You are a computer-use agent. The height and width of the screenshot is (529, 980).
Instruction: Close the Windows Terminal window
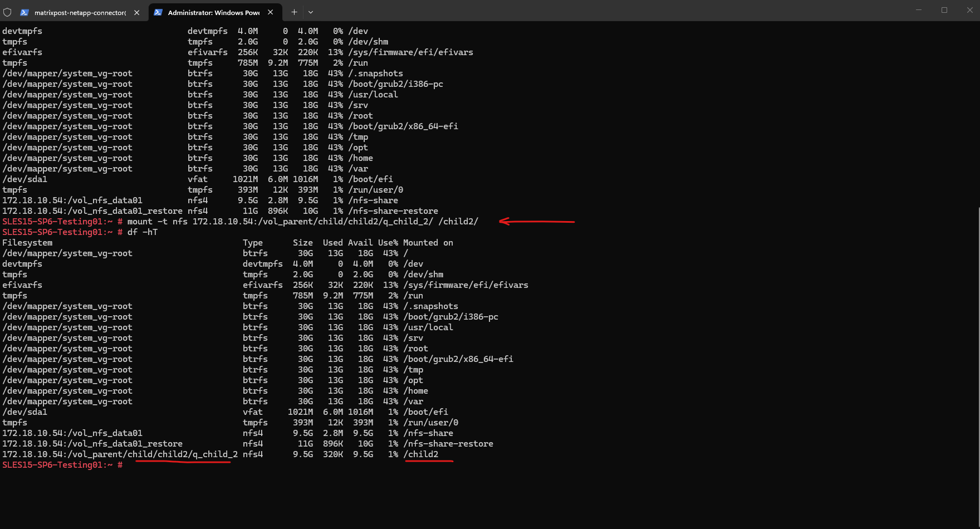pyautogui.click(x=969, y=10)
